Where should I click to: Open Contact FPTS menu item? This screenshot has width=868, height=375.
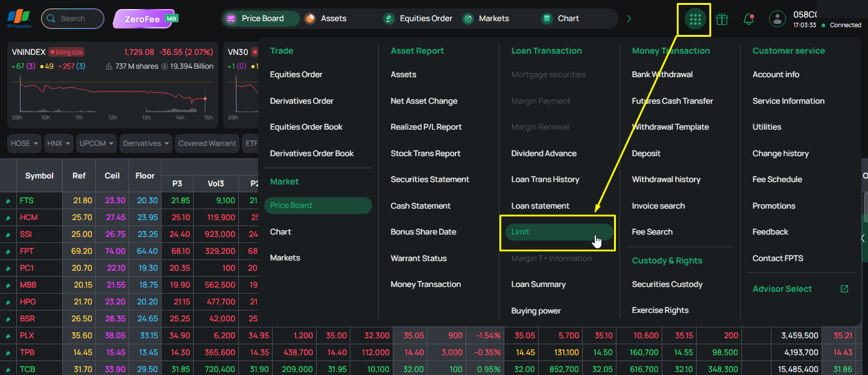pos(778,258)
